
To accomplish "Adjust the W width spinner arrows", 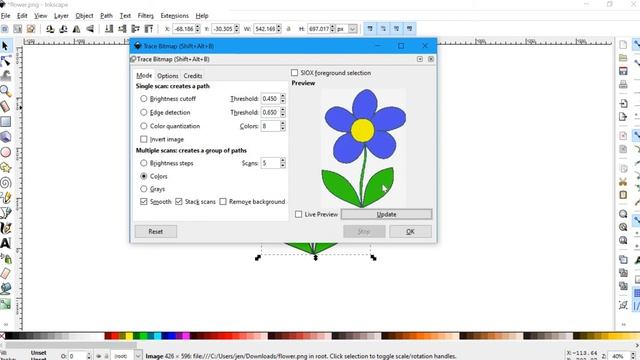I will [279, 29].
